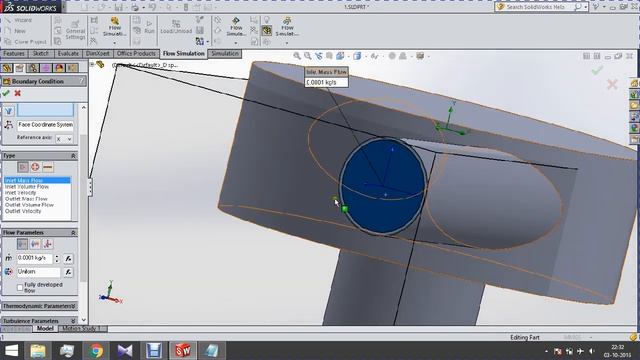640x360 pixels.
Task: Select Outlet Velocity from type list
Action: 23,211
